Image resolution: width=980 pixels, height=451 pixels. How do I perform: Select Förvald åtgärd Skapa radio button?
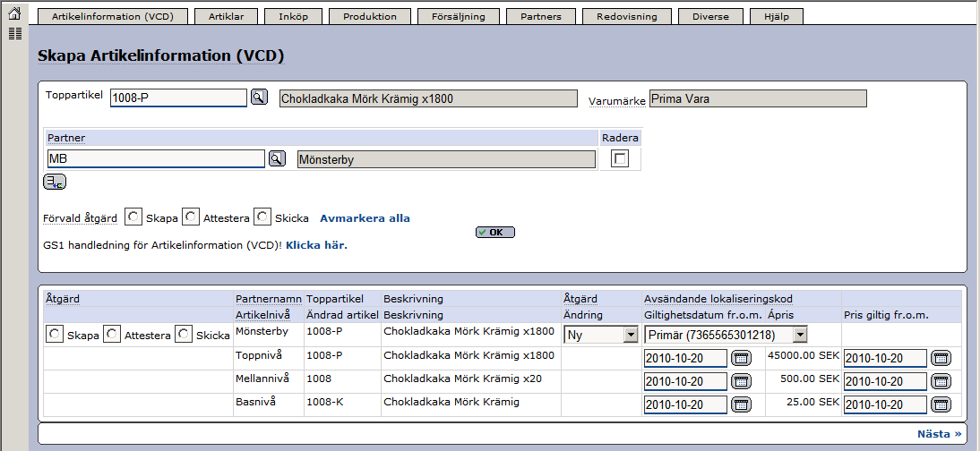[133, 217]
